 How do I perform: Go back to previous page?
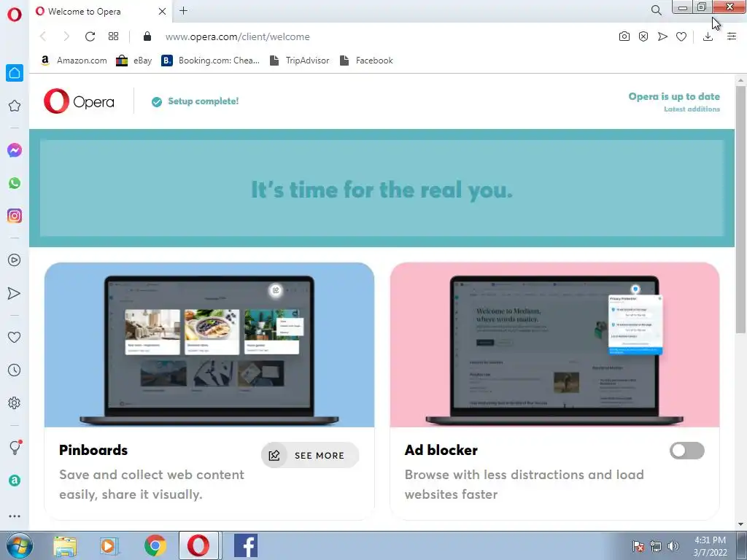(x=43, y=36)
